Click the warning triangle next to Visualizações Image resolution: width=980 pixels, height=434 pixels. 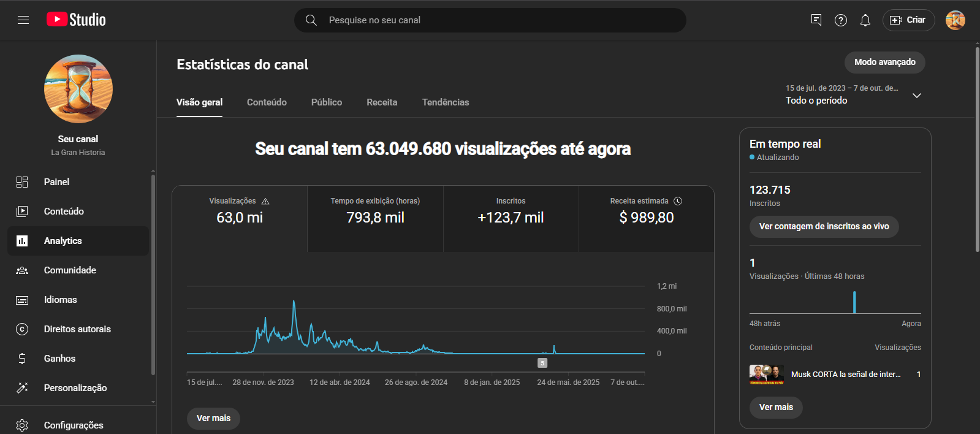pyautogui.click(x=265, y=201)
